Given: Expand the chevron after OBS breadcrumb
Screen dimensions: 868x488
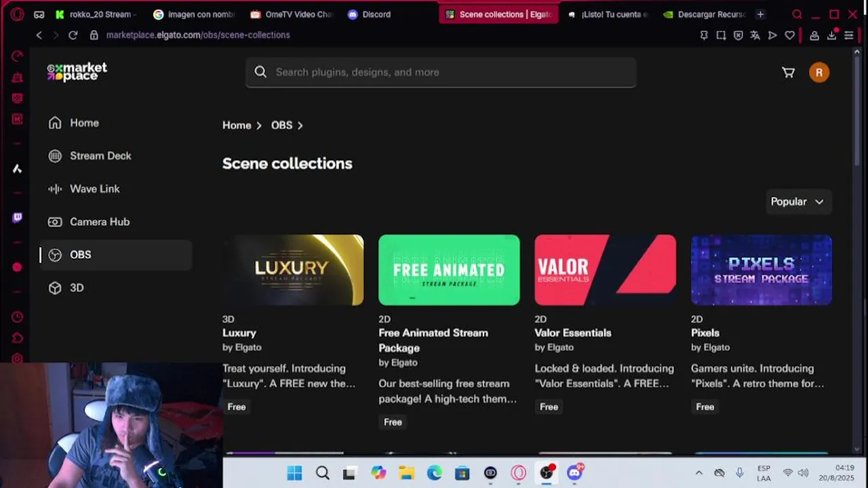Looking at the screenshot, I should (300, 125).
